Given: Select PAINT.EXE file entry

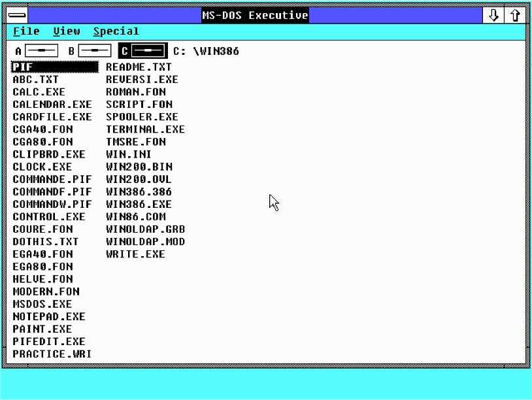Looking at the screenshot, I should pos(42,329).
